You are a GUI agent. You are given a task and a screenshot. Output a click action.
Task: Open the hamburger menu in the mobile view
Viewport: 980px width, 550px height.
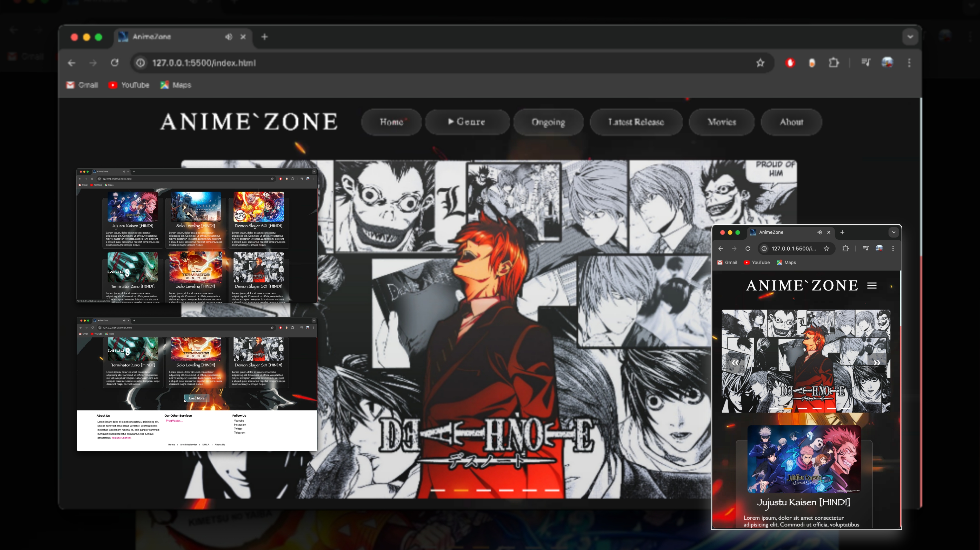[x=872, y=285]
